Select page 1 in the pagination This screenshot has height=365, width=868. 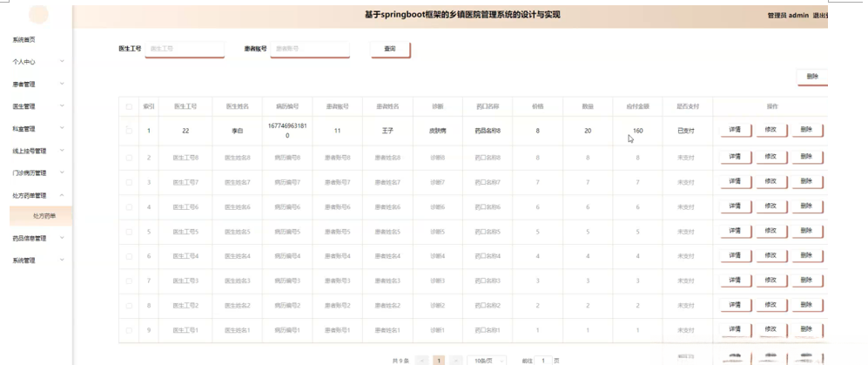pyautogui.click(x=439, y=361)
